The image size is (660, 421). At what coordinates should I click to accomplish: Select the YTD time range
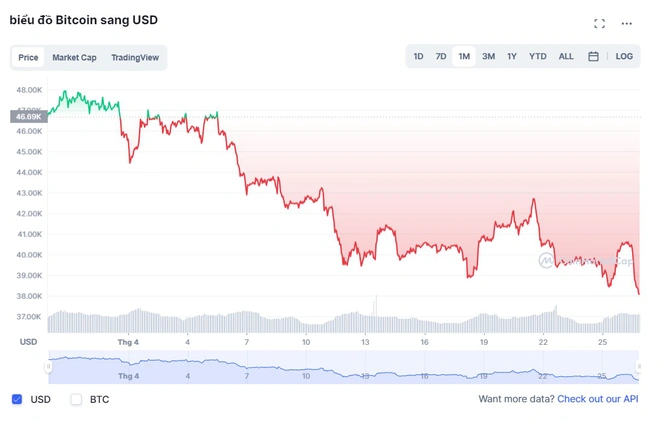[x=538, y=57]
